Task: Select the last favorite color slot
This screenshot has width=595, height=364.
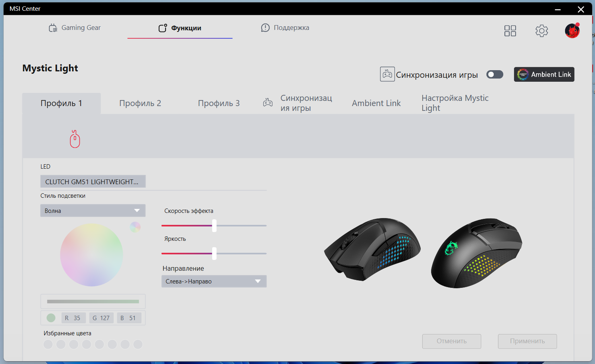Action: click(138, 344)
